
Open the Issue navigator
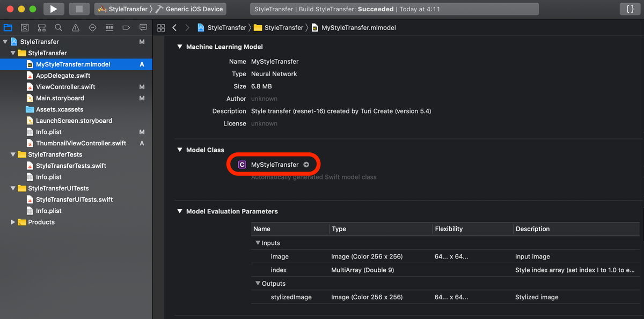click(75, 27)
